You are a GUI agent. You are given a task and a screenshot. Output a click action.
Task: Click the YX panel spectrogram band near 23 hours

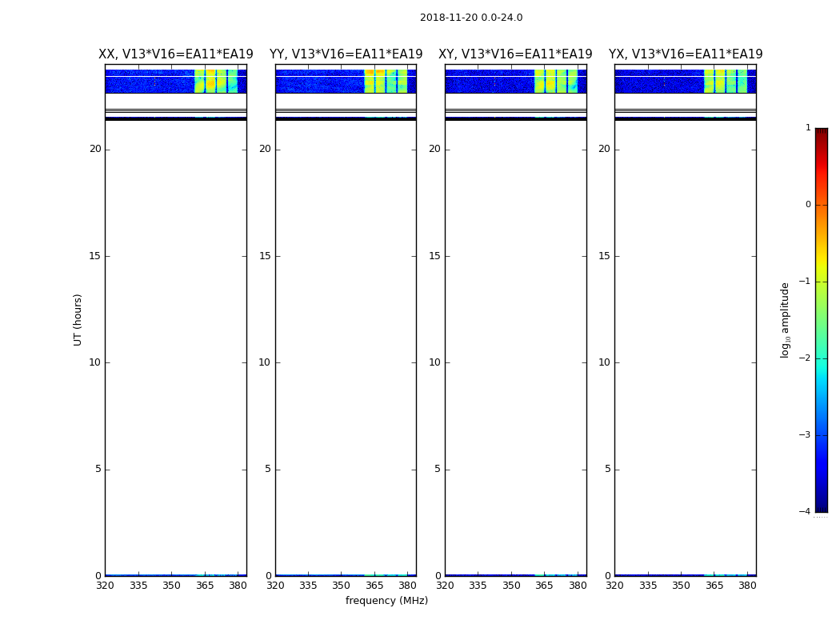(x=685, y=82)
